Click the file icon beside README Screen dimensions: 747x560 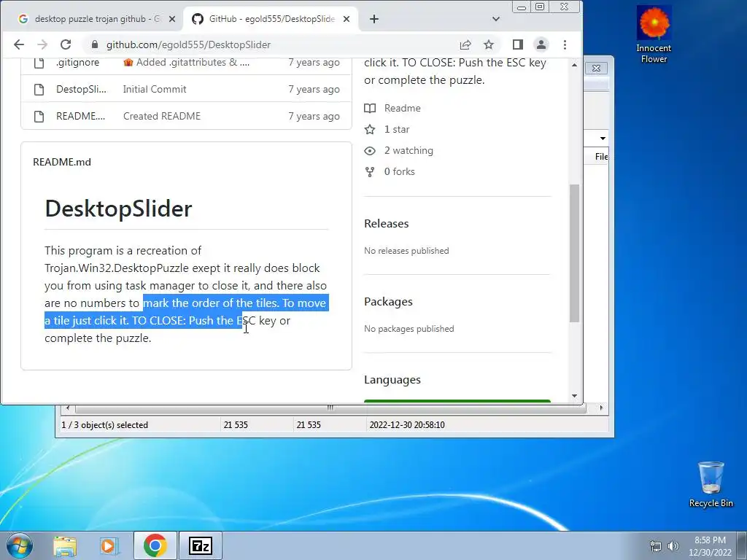coord(39,116)
